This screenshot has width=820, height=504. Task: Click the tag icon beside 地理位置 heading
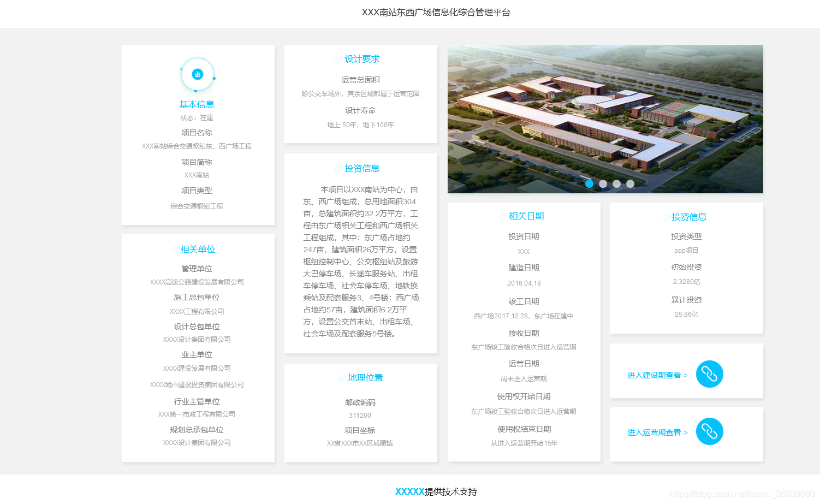[x=342, y=378]
